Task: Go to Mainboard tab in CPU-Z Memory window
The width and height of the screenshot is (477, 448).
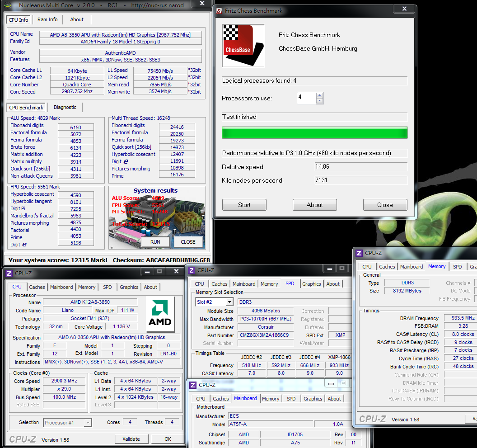Action: click(x=412, y=266)
